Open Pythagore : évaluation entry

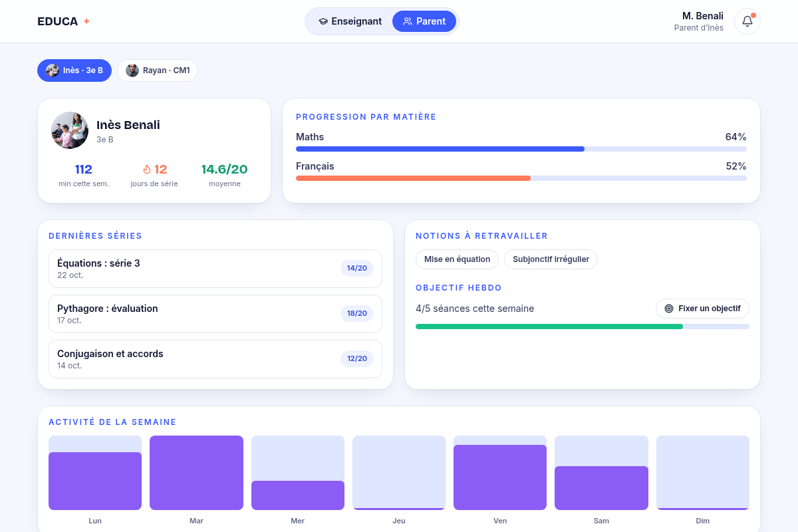click(215, 314)
